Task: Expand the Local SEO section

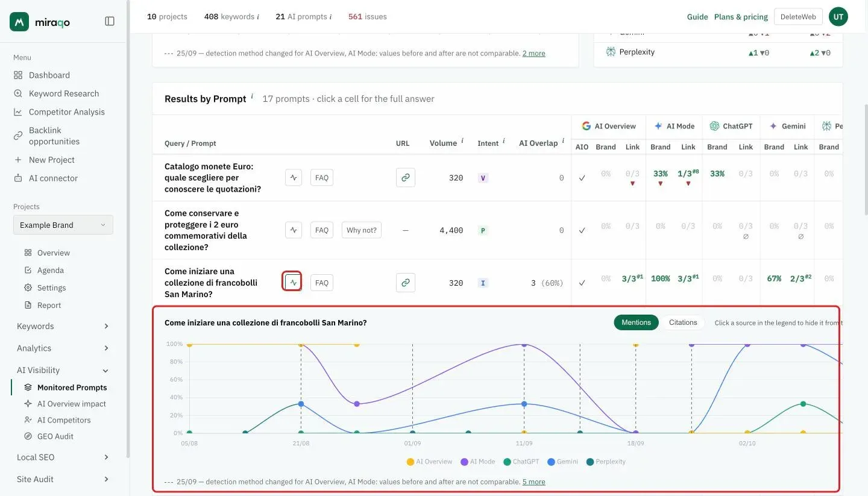Action: click(63, 457)
